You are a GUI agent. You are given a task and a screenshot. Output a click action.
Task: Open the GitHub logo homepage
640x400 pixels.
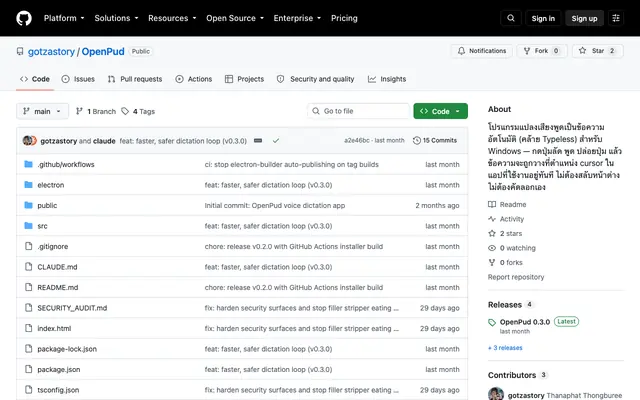coord(24,18)
